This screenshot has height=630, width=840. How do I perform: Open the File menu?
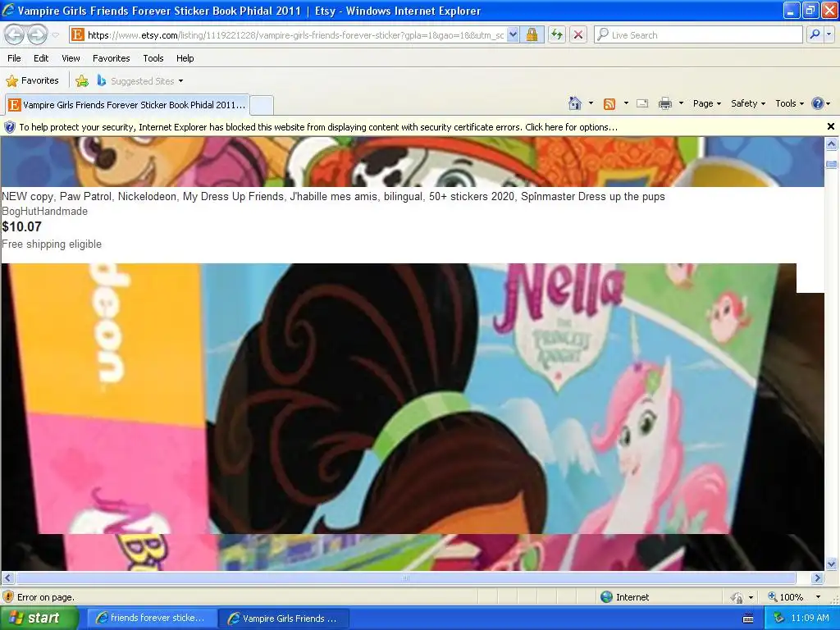coord(15,58)
